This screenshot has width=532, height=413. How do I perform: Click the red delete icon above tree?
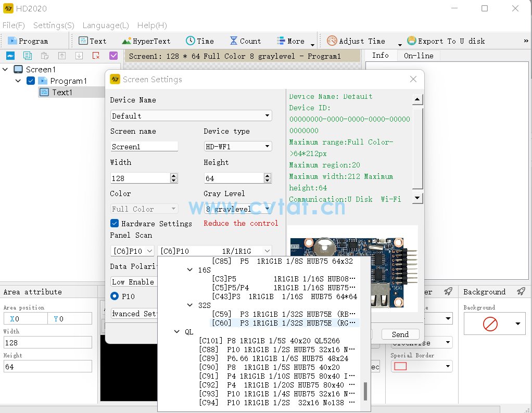pyautogui.click(x=96, y=56)
